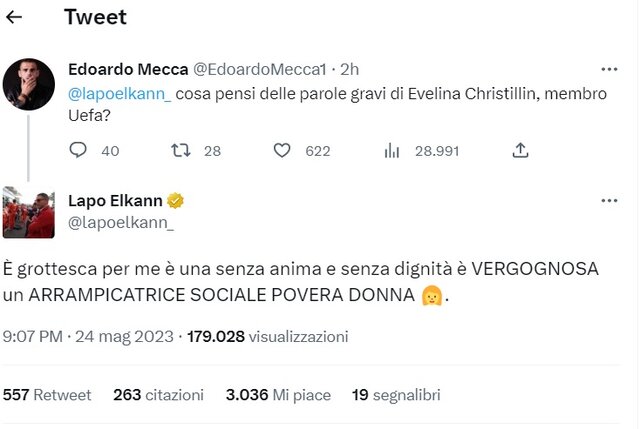Image resolution: width=640 pixels, height=429 pixels.
Task: View analytics bar-chart icon on Edoardo's tweet
Action: (x=392, y=151)
